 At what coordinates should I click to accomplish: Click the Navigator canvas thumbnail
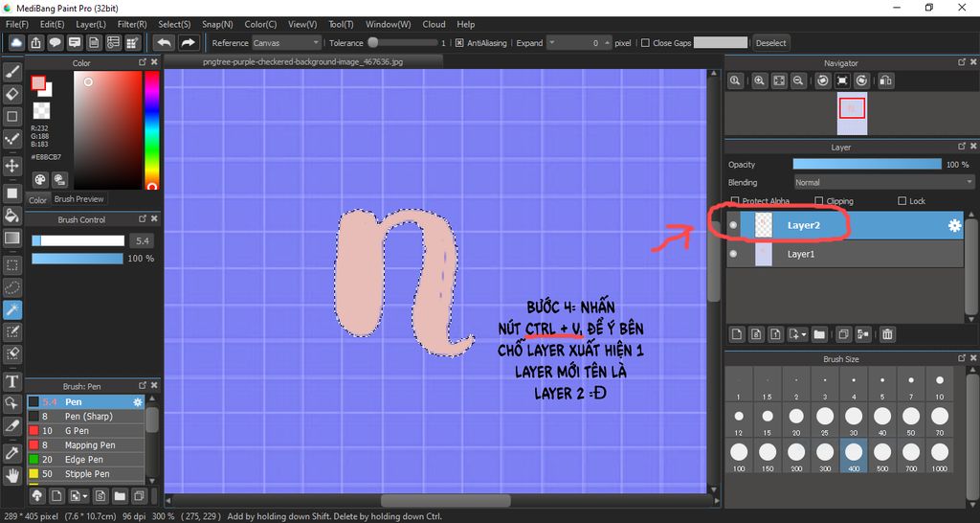pyautogui.click(x=852, y=113)
